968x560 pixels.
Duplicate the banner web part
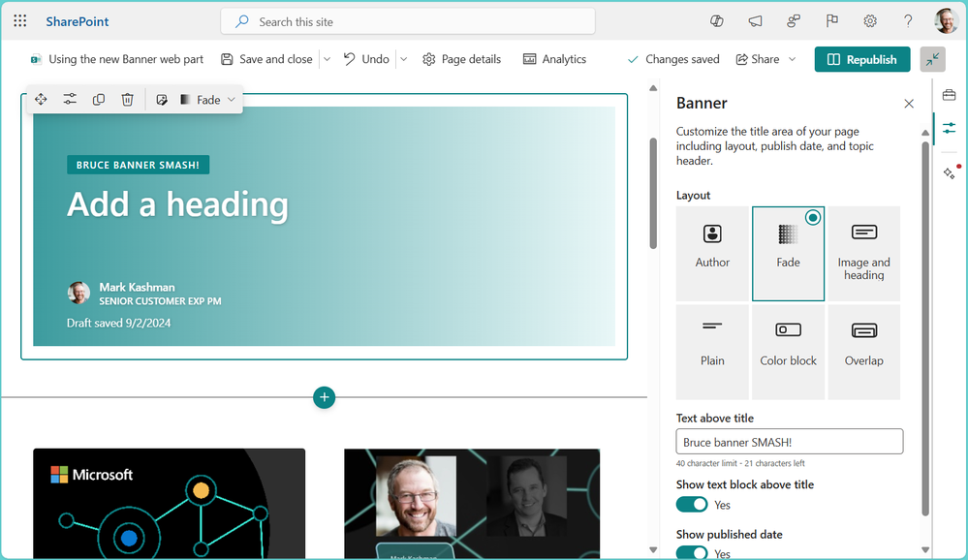click(99, 100)
